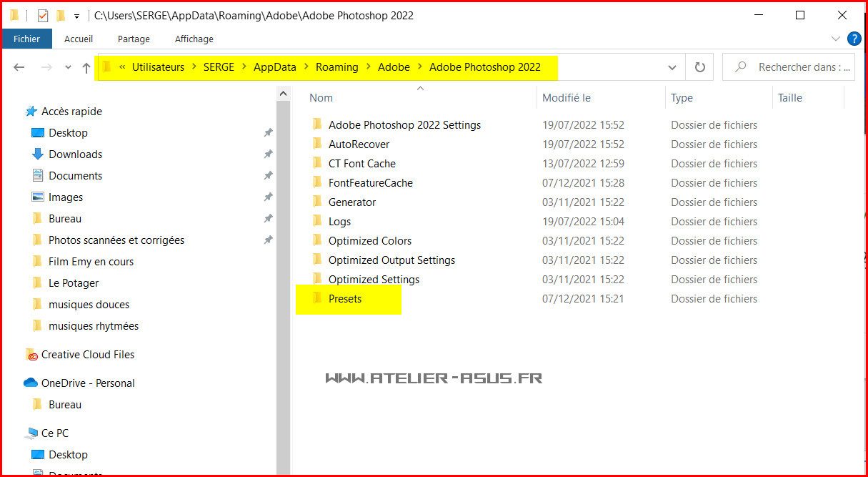Unpin Downloads using its pin icon
The image size is (868, 477).
(268, 154)
